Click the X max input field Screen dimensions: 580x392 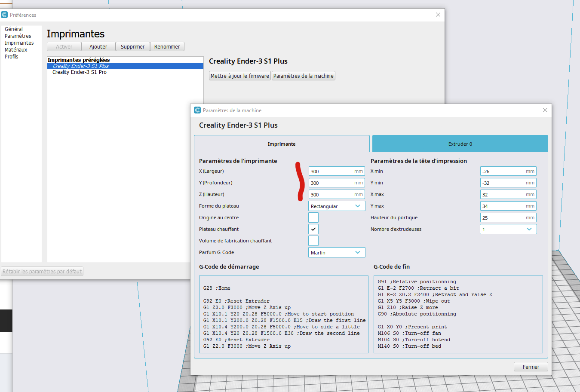[508, 194]
